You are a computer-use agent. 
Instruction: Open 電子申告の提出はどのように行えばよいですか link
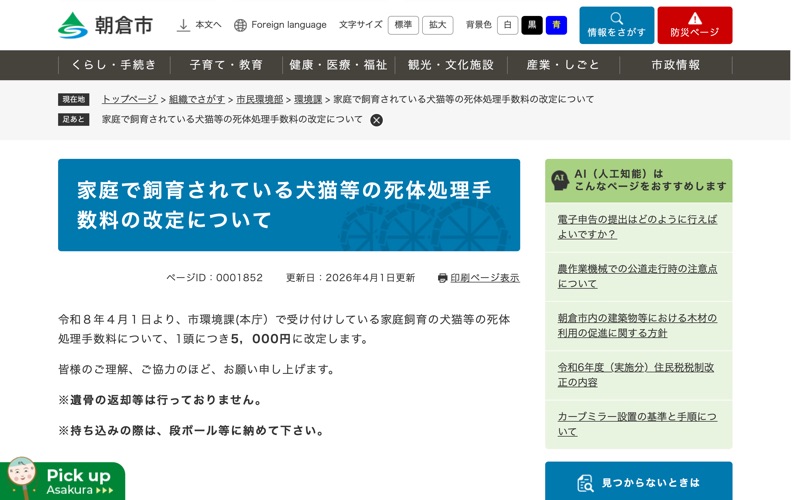[637, 227]
